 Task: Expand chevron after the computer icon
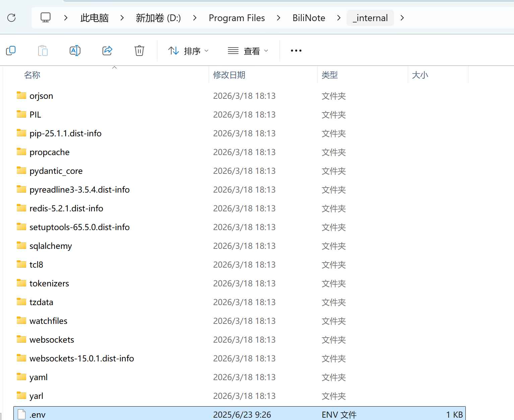[x=66, y=18]
